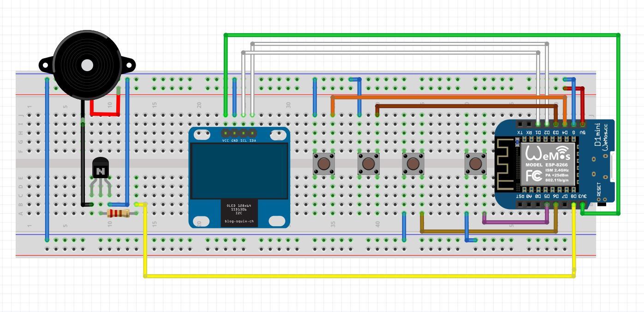
Task: Click the VCC pin label on OLED
Action: 226,140
